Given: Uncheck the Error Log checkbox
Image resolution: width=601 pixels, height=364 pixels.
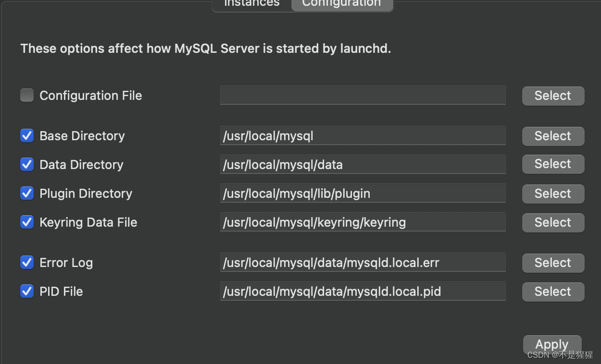Looking at the screenshot, I should 27,262.
